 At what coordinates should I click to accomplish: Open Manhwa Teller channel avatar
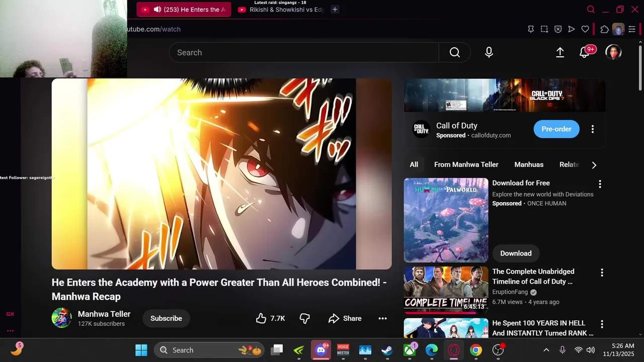61,318
